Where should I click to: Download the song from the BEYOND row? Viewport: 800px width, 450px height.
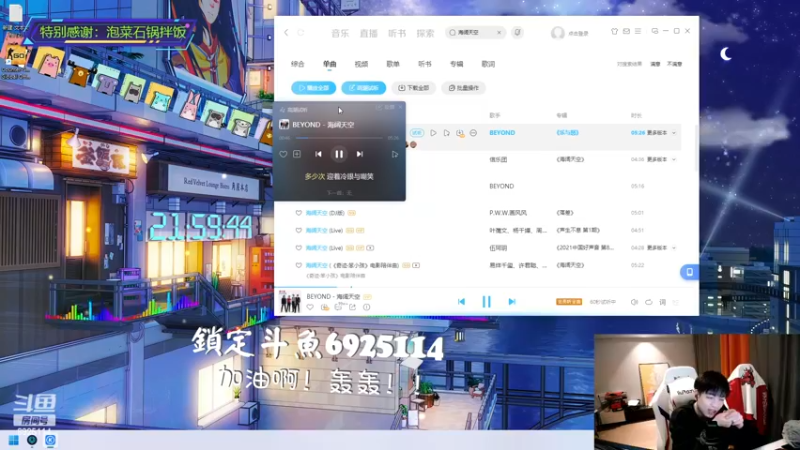coord(460,133)
